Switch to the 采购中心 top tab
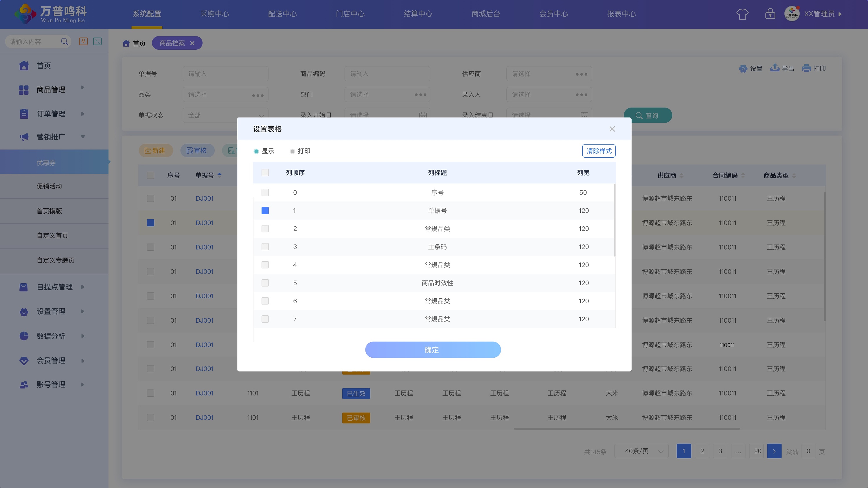The width and height of the screenshot is (868, 488). [215, 14]
